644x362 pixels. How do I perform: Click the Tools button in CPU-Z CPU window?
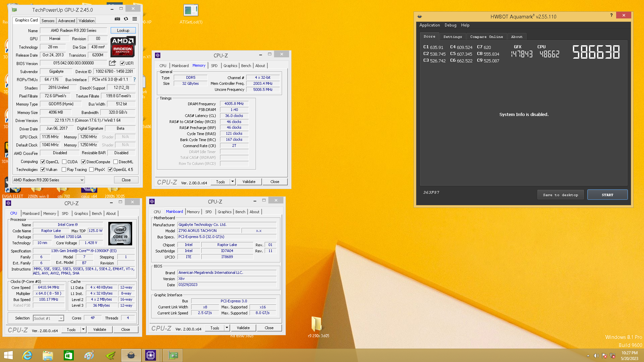[71, 329]
